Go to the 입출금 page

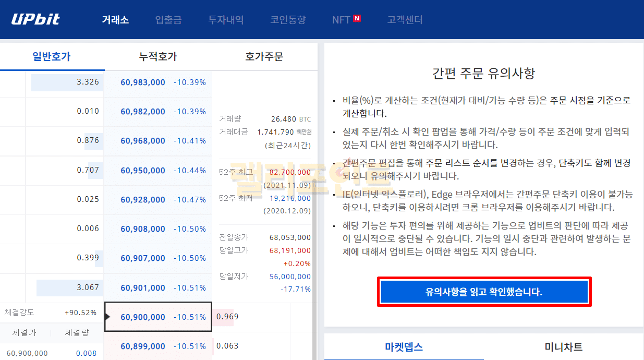pyautogui.click(x=168, y=20)
